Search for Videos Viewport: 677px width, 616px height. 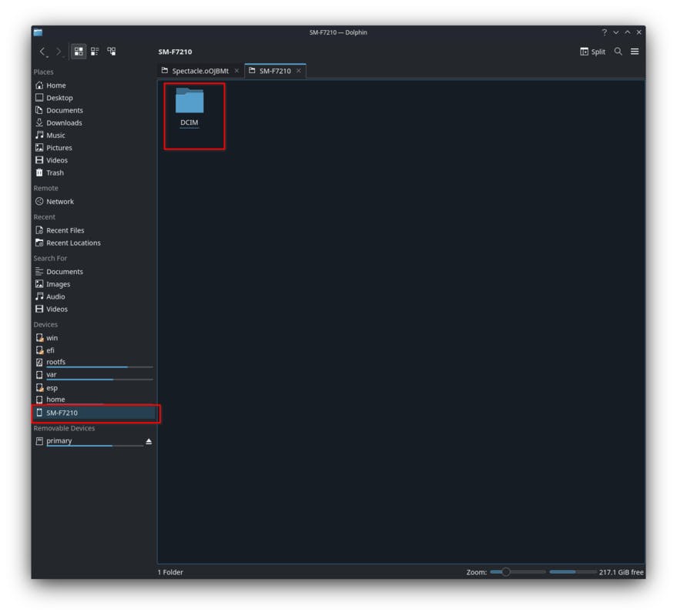[x=93, y=310]
